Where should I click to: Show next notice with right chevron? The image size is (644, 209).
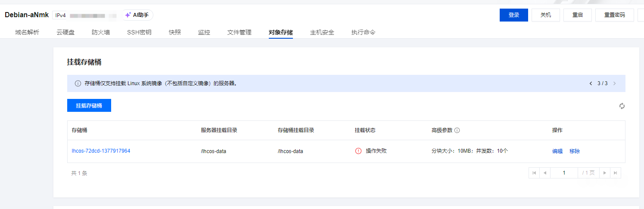[x=614, y=83]
